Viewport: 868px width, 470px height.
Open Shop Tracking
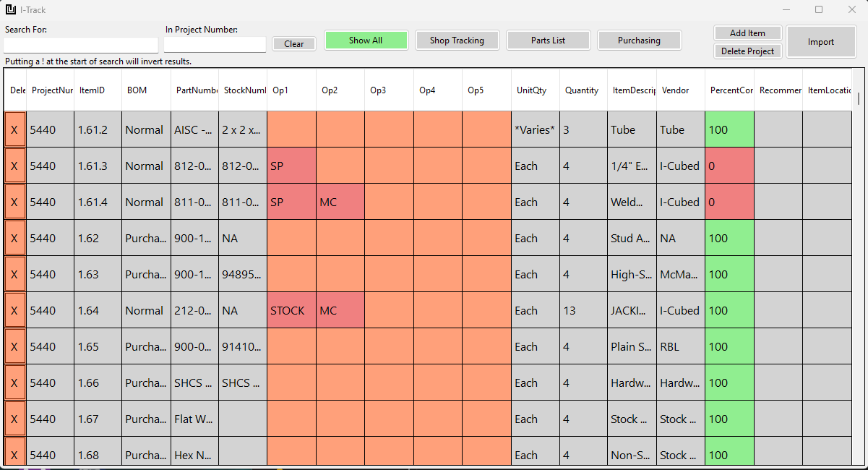pyautogui.click(x=457, y=40)
